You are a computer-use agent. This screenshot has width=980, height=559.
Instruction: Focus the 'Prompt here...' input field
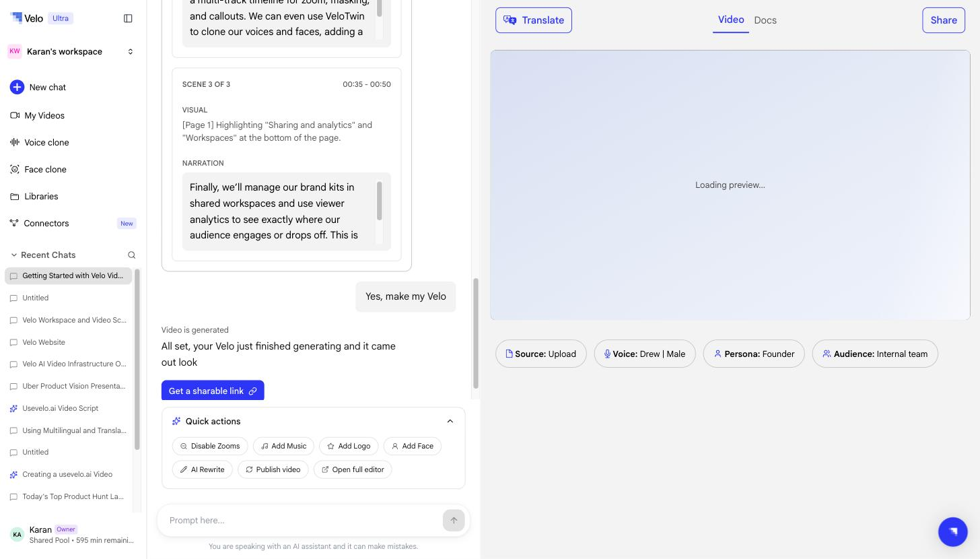pos(303,520)
